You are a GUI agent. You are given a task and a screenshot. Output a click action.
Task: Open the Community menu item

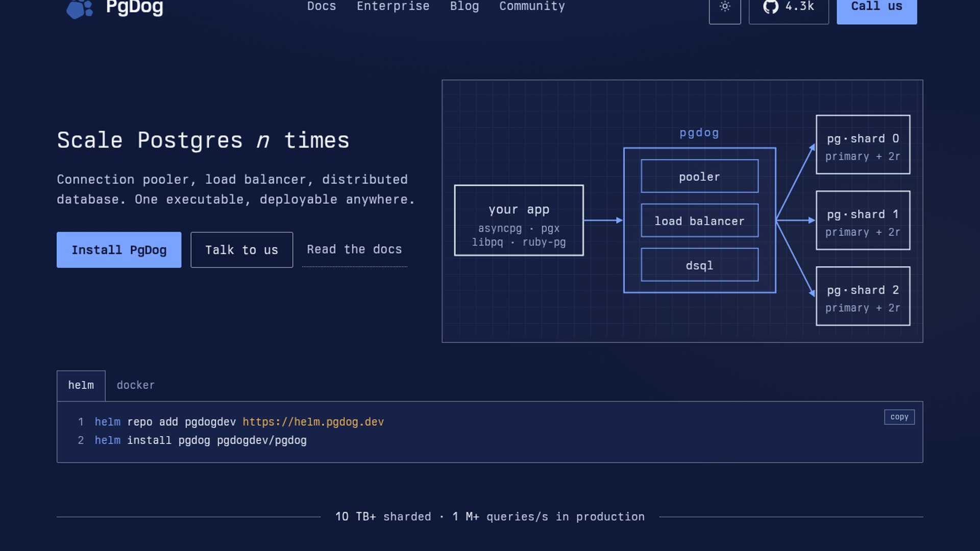click(x=532, y=6)
